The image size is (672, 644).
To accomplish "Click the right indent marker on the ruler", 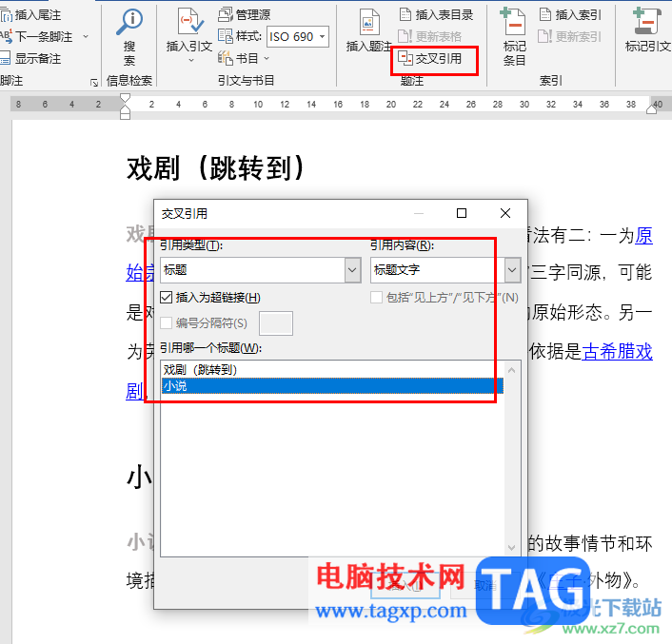I will (x=651, y=109).
